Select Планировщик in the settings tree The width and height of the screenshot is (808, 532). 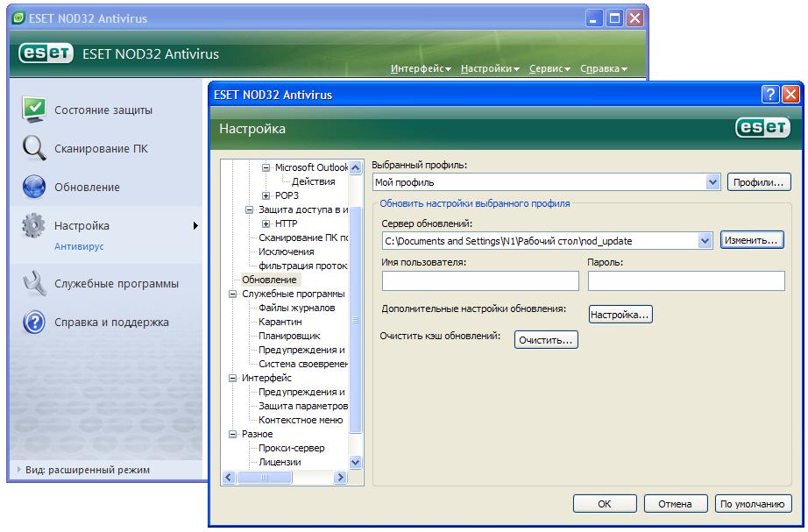289,336
